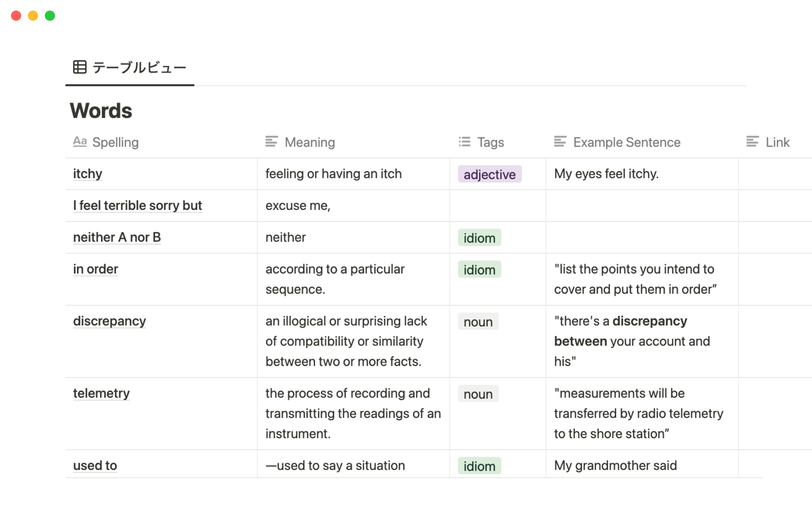
Task: Open the 'telemetry' entry
Action: [101, 394]
